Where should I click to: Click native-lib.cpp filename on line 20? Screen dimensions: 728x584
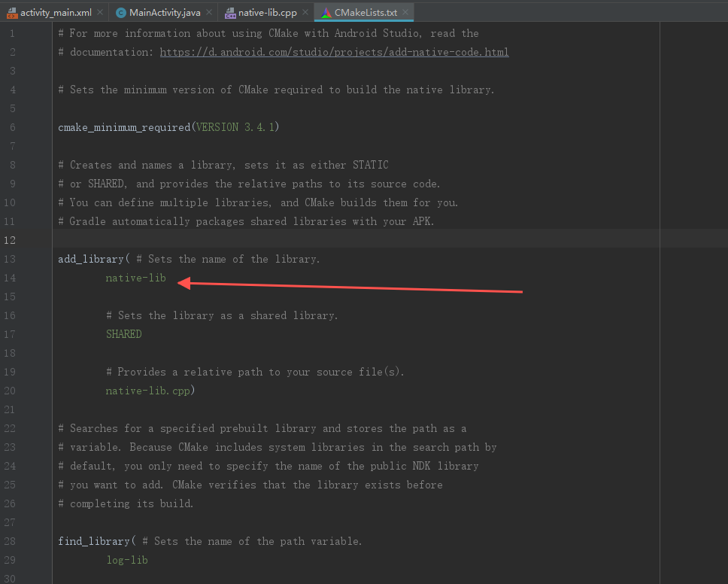pyautogui.click(x=147, y=391)
